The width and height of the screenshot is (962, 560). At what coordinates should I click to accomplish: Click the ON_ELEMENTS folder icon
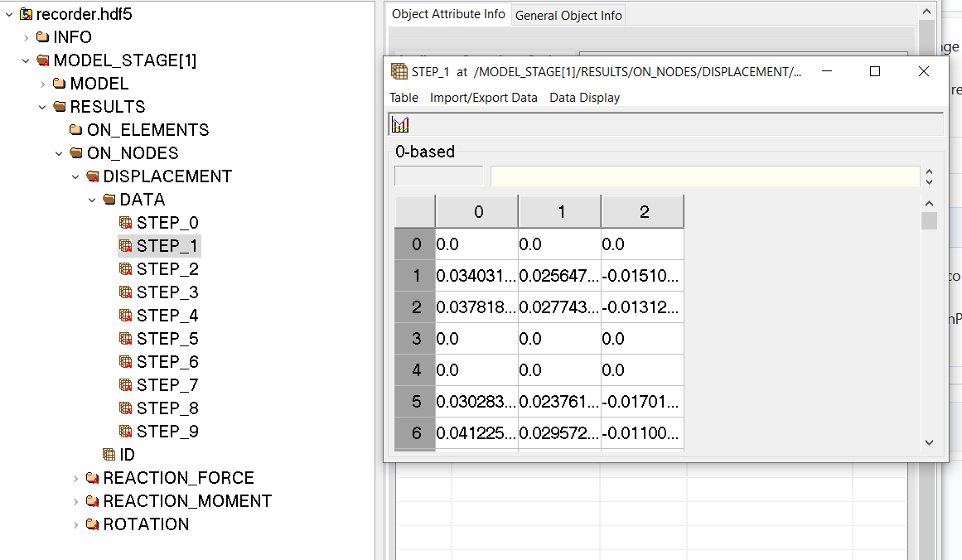[75, 129]
